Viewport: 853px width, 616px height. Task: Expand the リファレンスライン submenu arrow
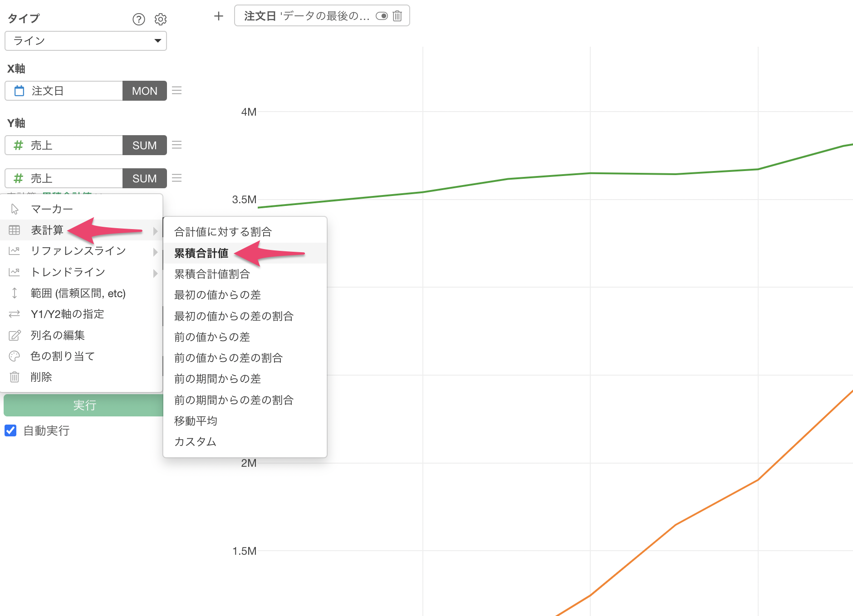[x=155, y=252]
